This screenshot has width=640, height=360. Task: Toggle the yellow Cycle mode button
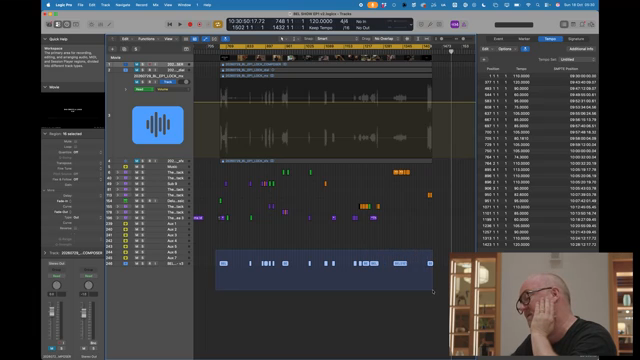[x=218, y=24]
